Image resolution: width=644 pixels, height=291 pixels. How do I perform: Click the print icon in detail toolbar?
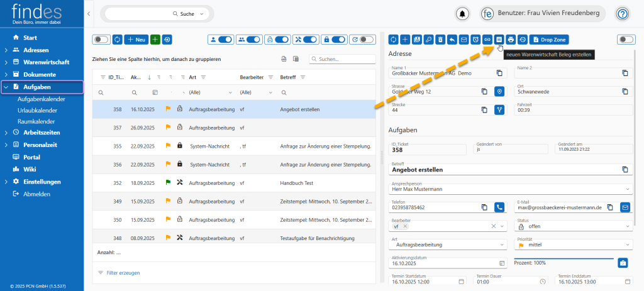tap(511, 40)
